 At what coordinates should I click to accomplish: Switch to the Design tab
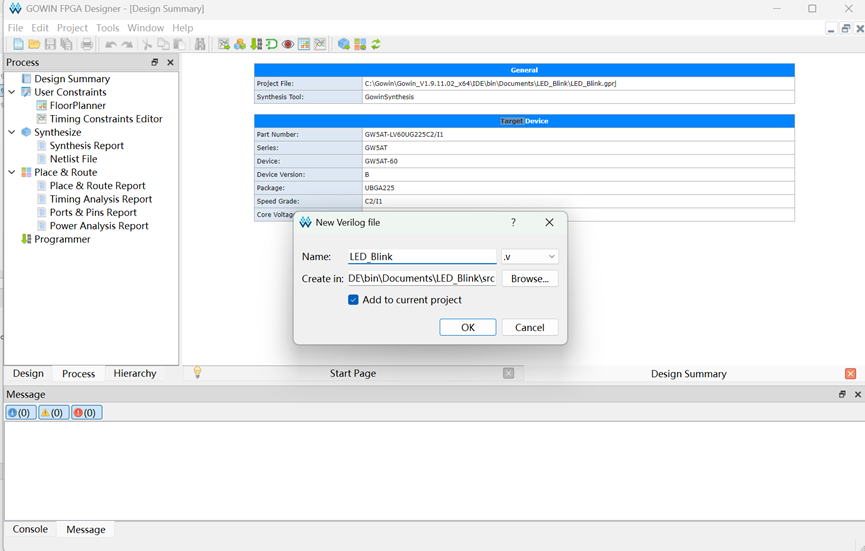pyautogui.click(x=28, y=373)
